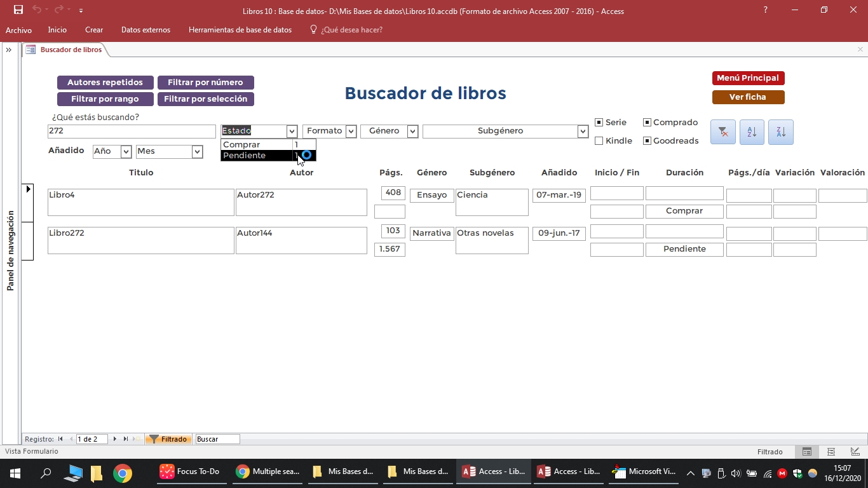Open the Inicio ribbon tab

pos(57,30)
